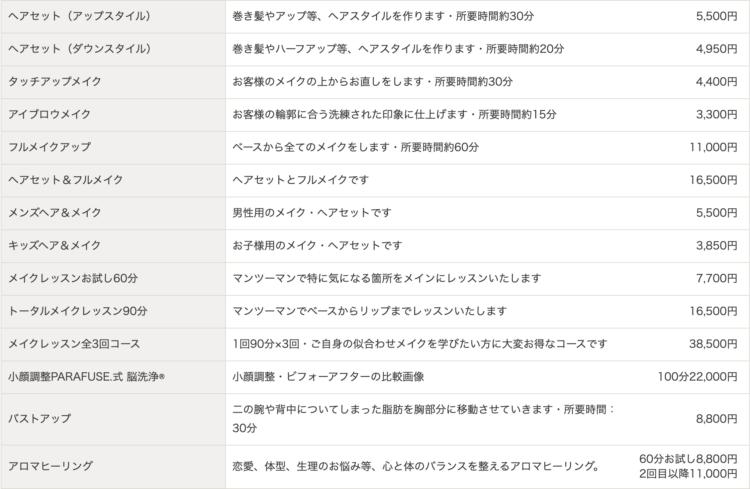Select トータルメイクレッスン90分 row title
750x489 pixels.
coord(77,311)
